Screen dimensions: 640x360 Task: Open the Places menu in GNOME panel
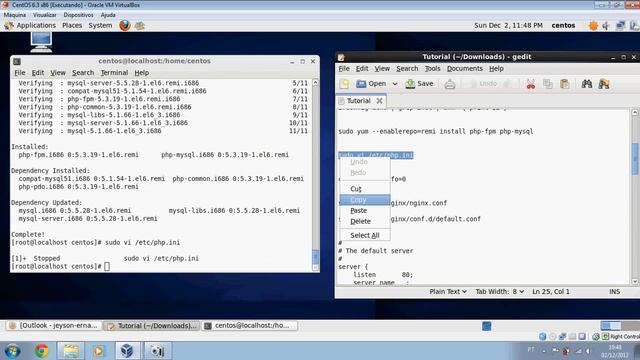[72, 25]
